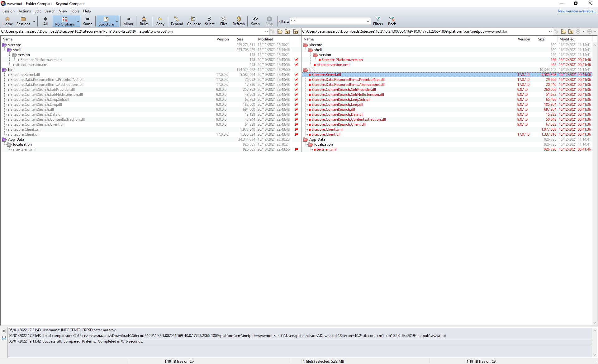Expand all folders with Expand icon

[x=177, y=21]
